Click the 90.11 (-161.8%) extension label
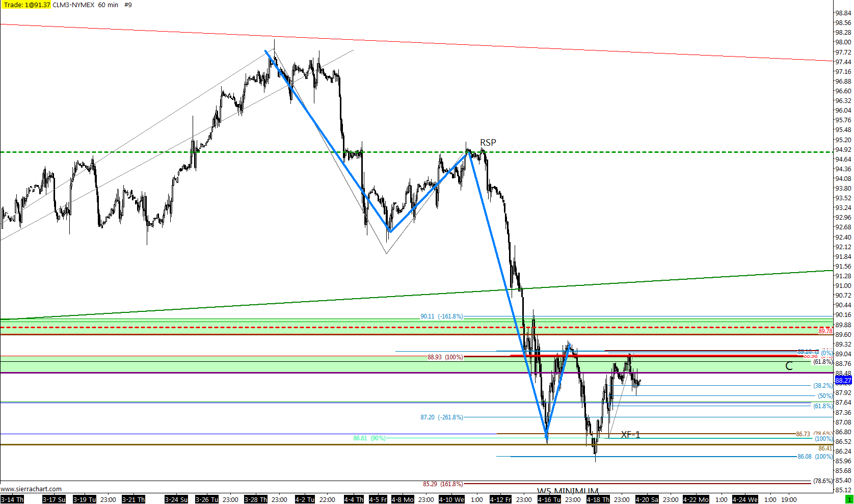 [x=442, y=316]
